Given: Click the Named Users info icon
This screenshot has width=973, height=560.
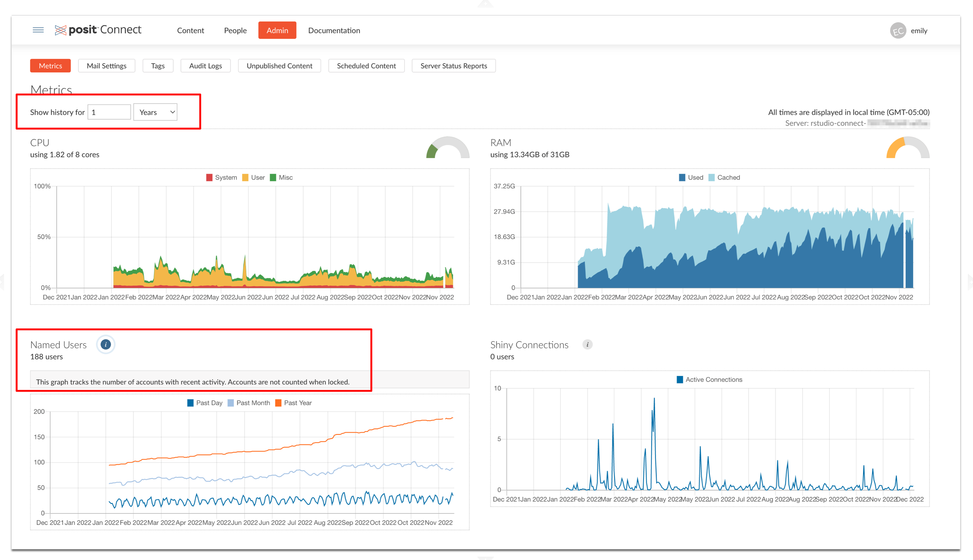Looking at the screenshot, I should click(106, 344).
